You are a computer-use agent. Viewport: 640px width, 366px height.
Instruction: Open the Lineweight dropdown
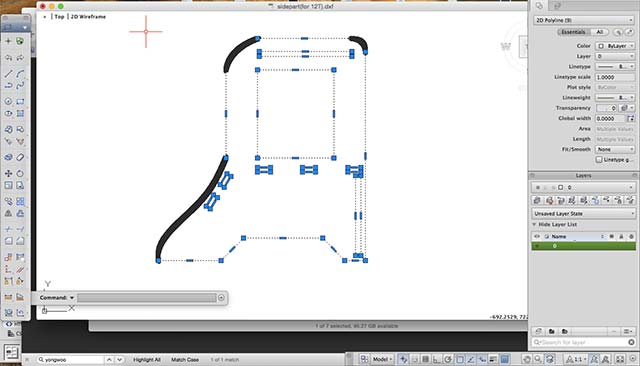[615, 98]
